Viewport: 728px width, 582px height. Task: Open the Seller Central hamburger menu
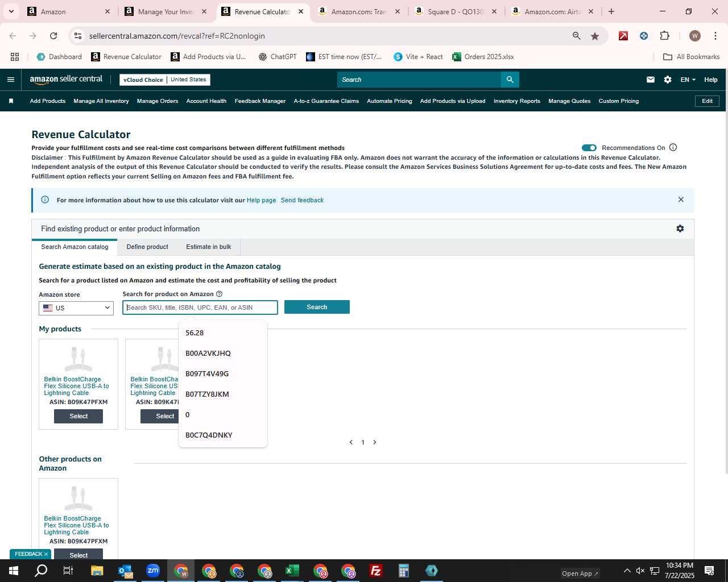point(10,80)
